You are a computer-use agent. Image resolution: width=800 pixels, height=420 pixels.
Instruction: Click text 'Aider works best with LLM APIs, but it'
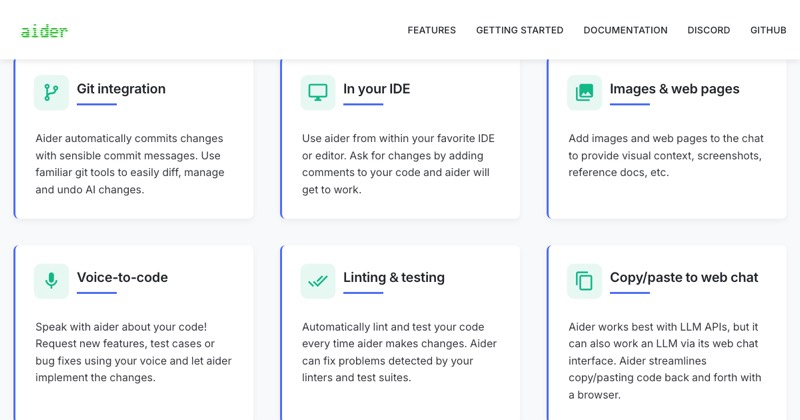point(663,327)
